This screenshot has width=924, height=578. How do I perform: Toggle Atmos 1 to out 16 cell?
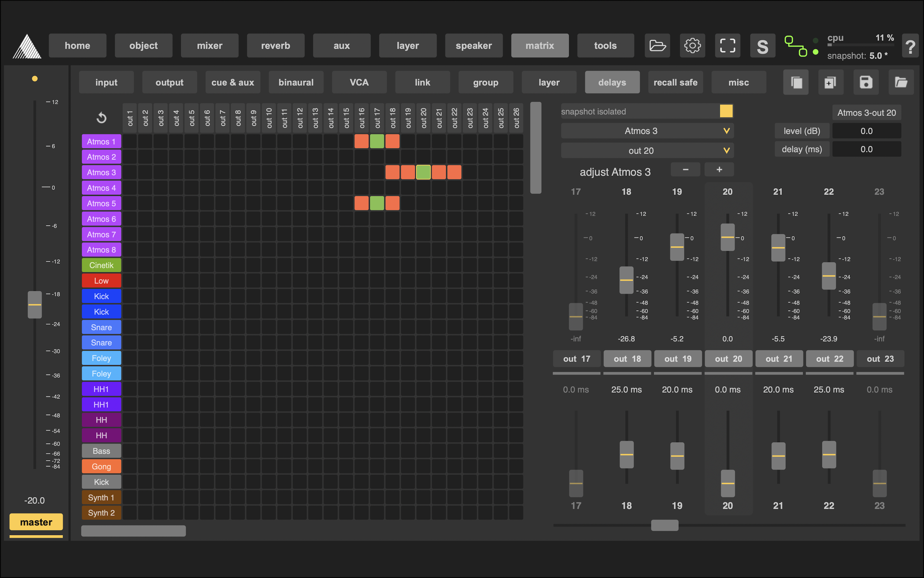point(361,141)
